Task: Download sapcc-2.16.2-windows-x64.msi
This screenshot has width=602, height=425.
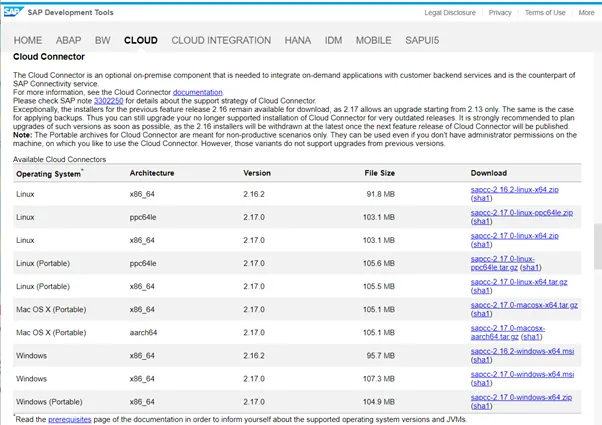Action: [x=522, y=351]
